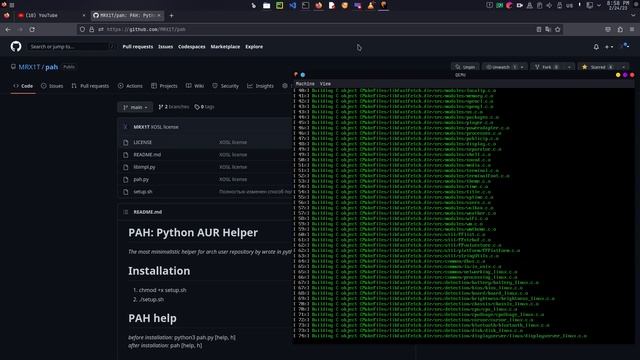Open the README.md file in file list

tap(147, 155)
